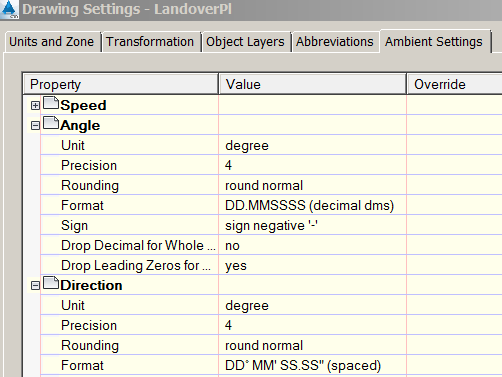The image size is (502, 377).
Task: Click the Override column header
Action: tap(455, 84)
